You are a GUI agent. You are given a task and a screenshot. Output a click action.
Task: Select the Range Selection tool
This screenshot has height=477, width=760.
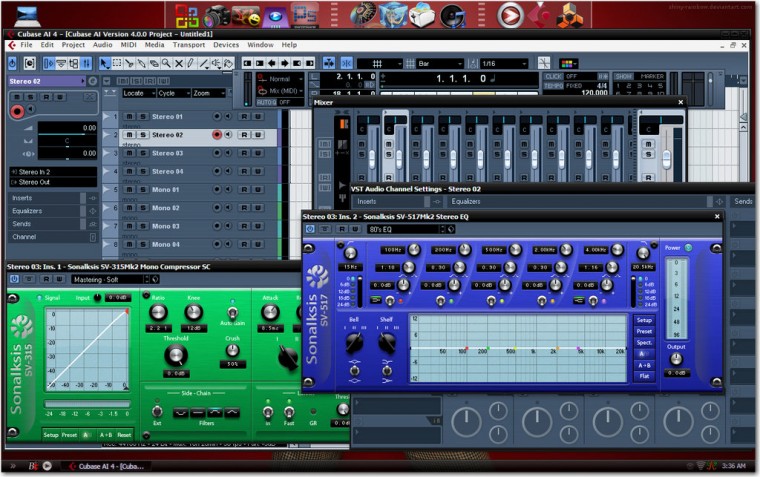click(x=117, y=64)
